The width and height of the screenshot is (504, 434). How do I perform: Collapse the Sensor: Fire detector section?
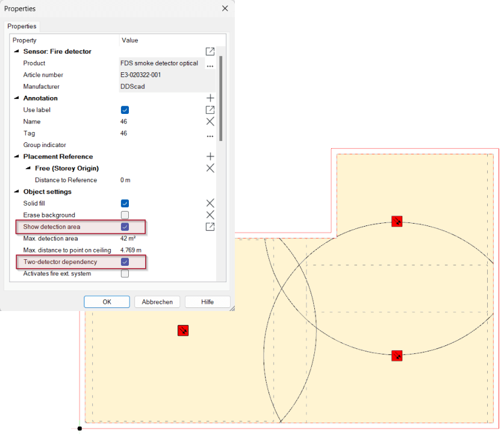16,52
